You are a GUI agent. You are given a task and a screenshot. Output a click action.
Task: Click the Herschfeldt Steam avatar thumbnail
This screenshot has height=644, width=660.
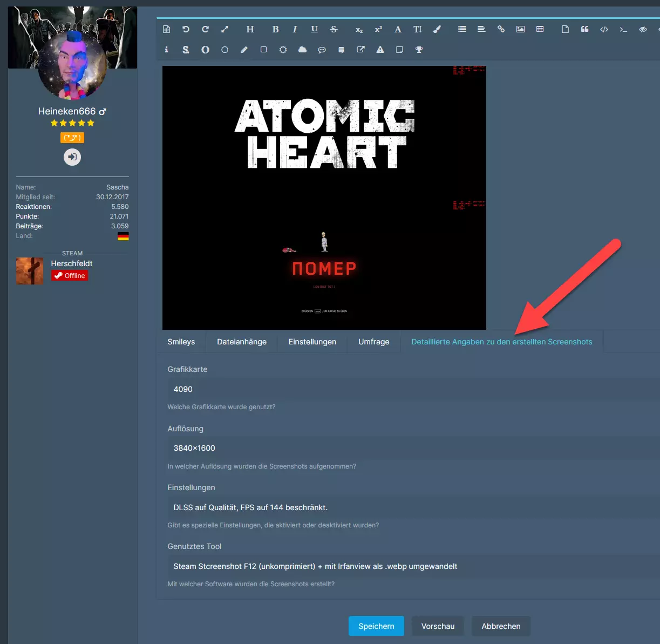[x=30, y=271]
